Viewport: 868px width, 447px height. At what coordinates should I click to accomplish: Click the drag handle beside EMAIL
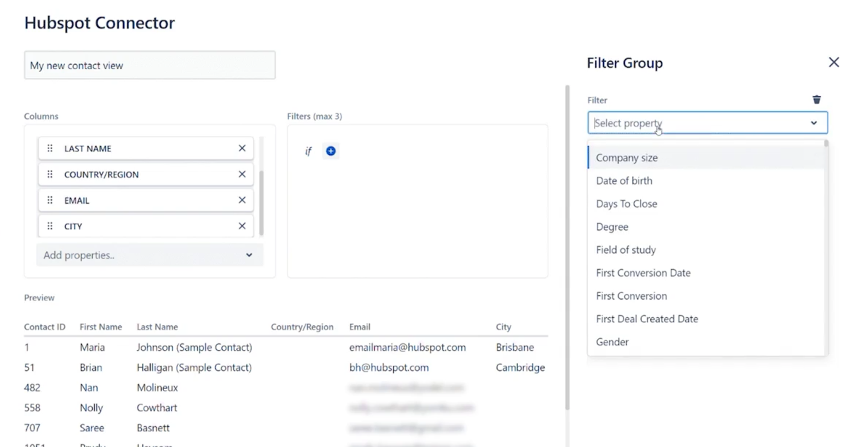(50, 200)
